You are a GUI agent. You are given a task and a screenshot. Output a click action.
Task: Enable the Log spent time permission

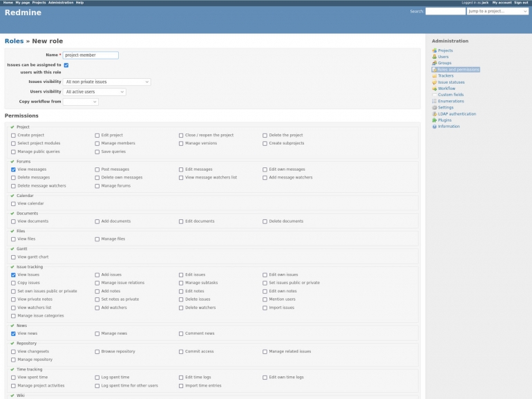(97, 378)
